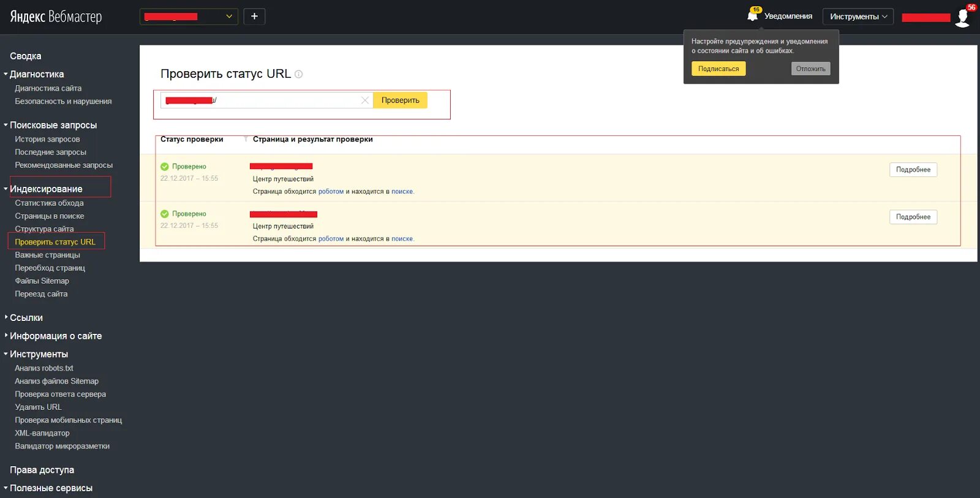Open Проверка ответа сервера

click(60, 394)
